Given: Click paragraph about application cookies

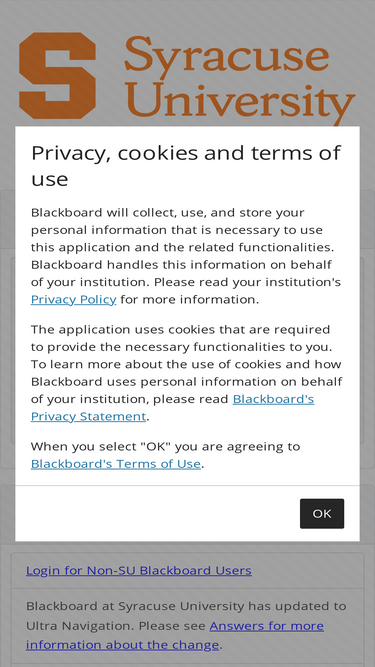Looking at the screenshot, I should click(186, 373).
